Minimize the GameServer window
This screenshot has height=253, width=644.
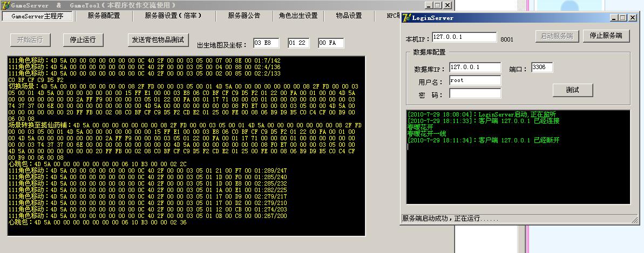[429, 5]
